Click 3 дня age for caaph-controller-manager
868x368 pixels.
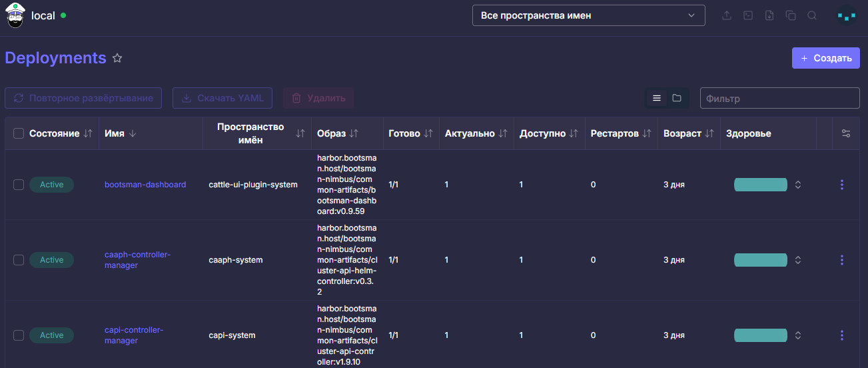click(x=674, y=260)
